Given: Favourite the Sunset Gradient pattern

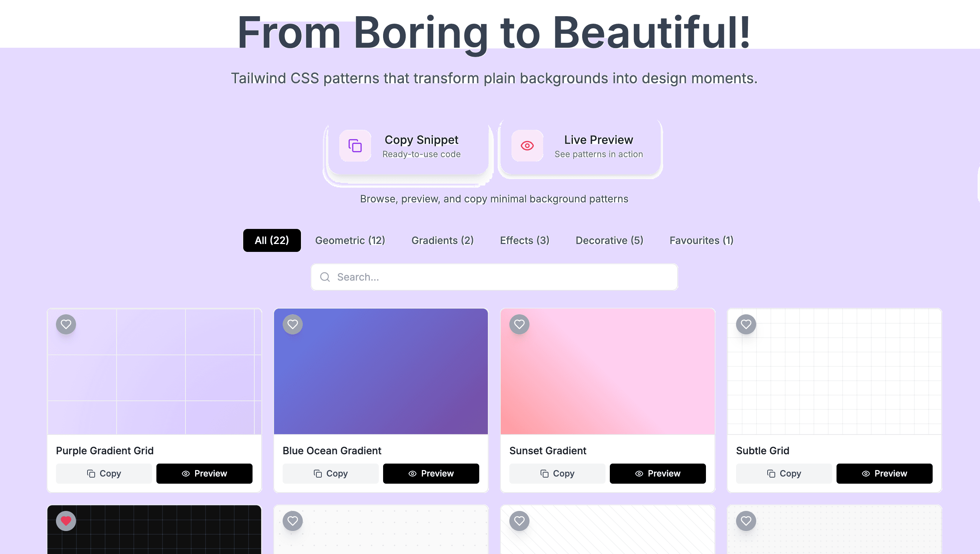Looking at the screenshot, I should click(x=519, y=324).
